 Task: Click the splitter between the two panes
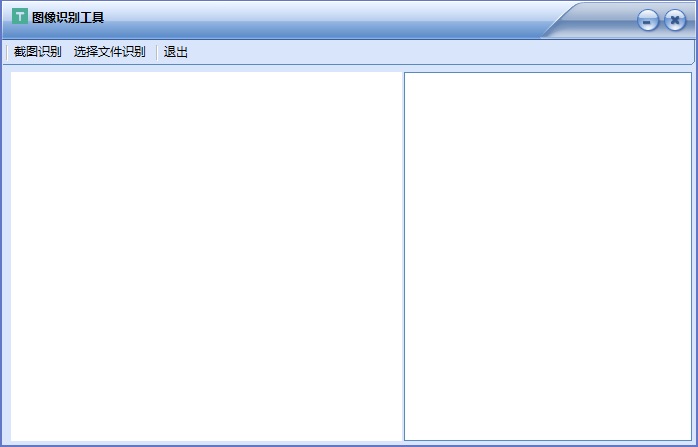(x=402, y=255)
